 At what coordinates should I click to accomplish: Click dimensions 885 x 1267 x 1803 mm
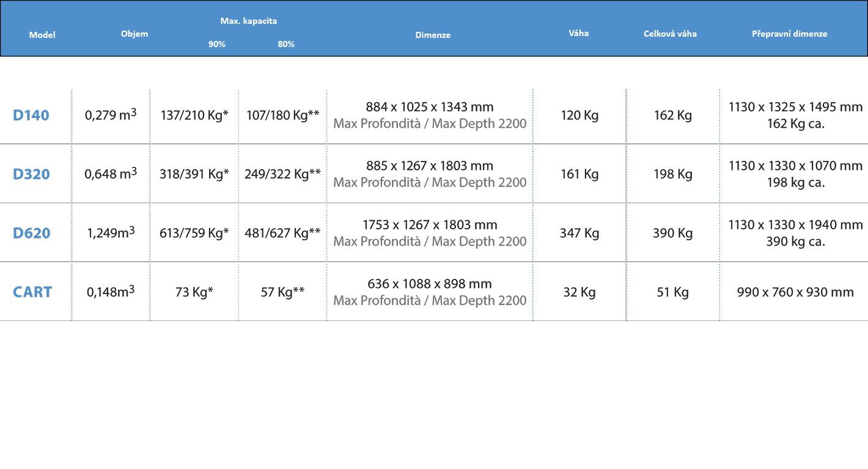click(x=430, y=166)
